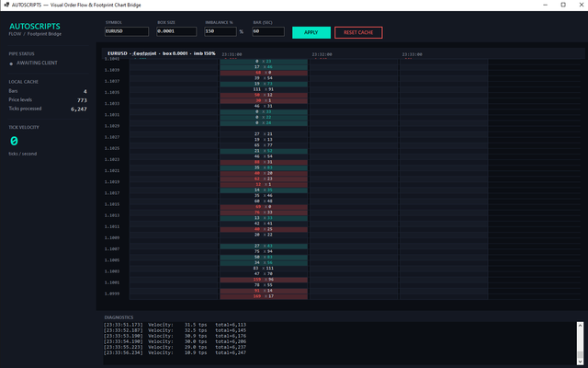Click the AWAITING CLIENT status text

(x=37, y=63)
